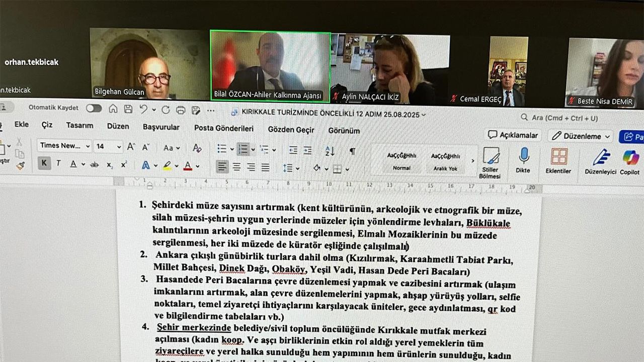The image size is (644, 362).
Task: Click the Açıklamalar comments button
Action: tap(513, 135)
